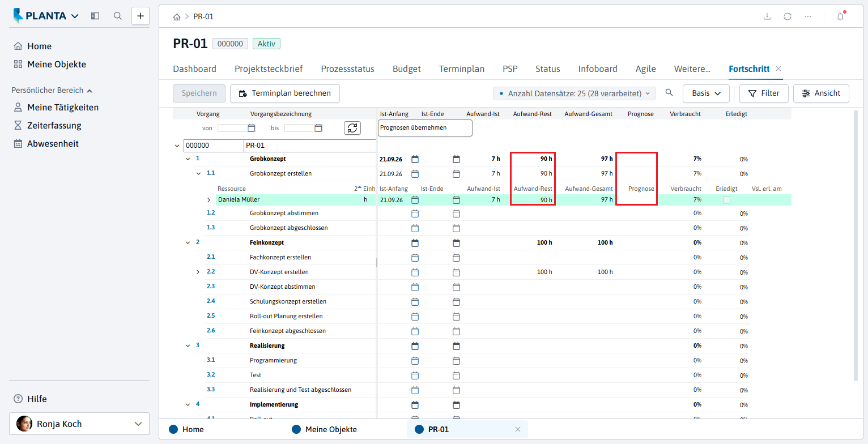Open task link 1.2
This screenshot has width=868, height=444.
(x=211, y=213)
